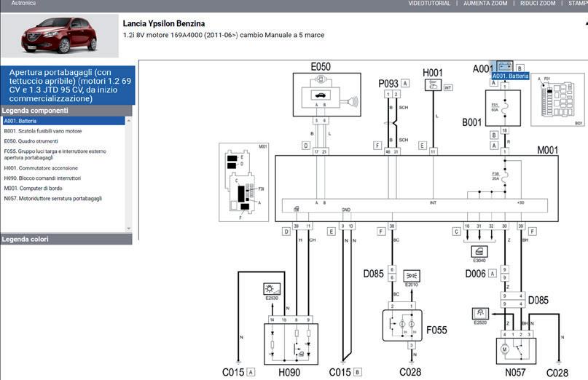Viewport: 588px width, 380px height.
Task: Click the H090 label below the switch block
Action: (289, 372)
